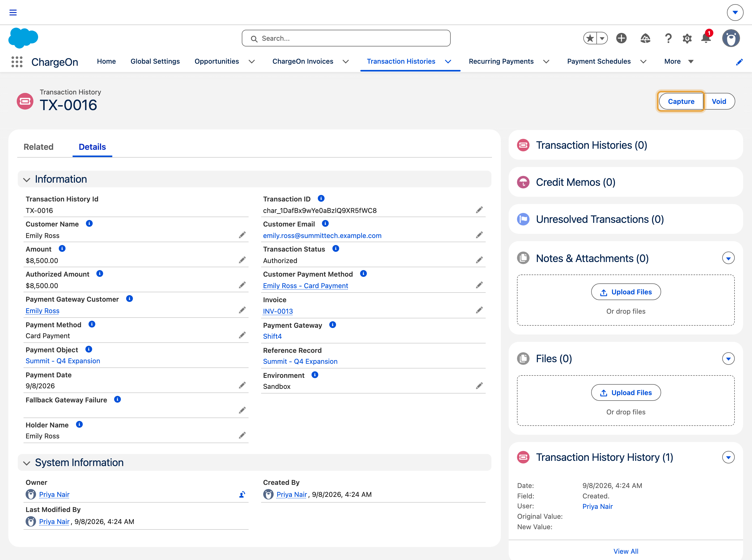Open the Opportunities nav dropdown chevron
Viewport: 752px width, 560px height.
252,62
